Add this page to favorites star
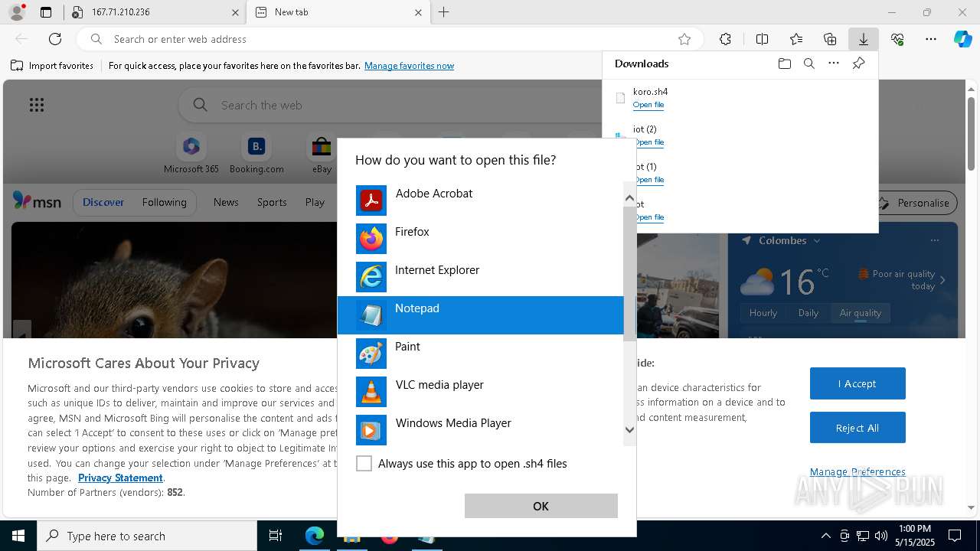This screenshot has height=551, width=980. (x=684, y=39)
